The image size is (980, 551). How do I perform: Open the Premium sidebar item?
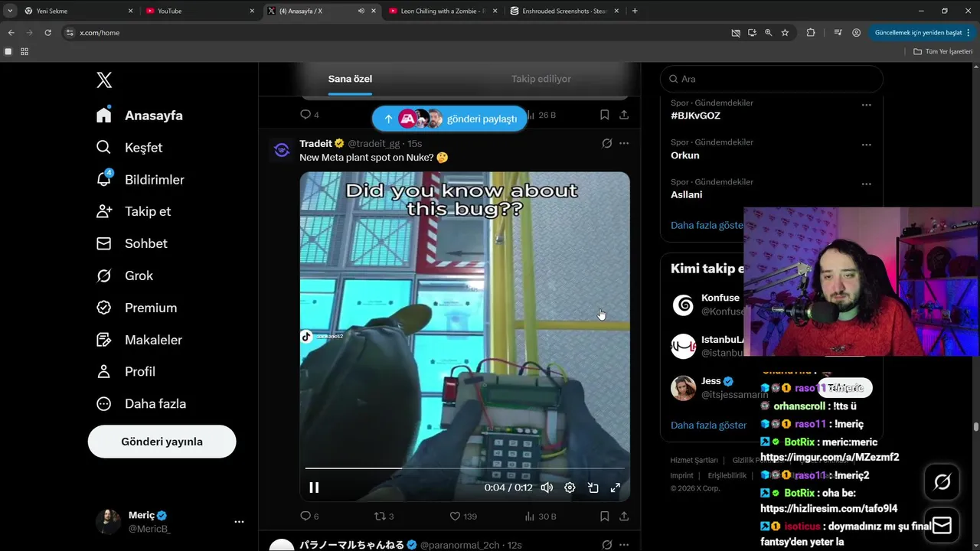(x=136, y=308)
